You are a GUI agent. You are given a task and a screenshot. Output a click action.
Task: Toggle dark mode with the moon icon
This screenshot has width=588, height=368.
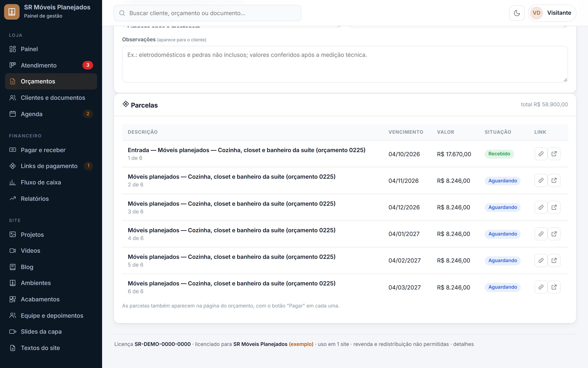(x=517, y=13)
